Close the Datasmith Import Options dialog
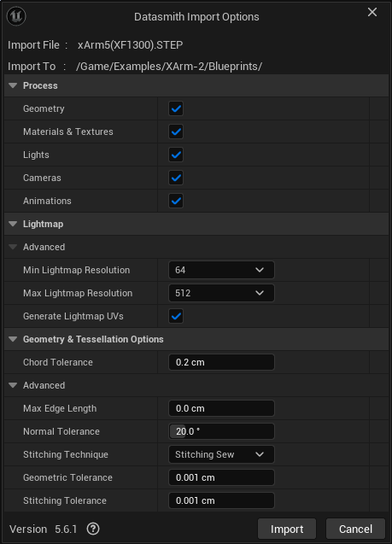Screen dimensions: 392x544 (372, 12)
